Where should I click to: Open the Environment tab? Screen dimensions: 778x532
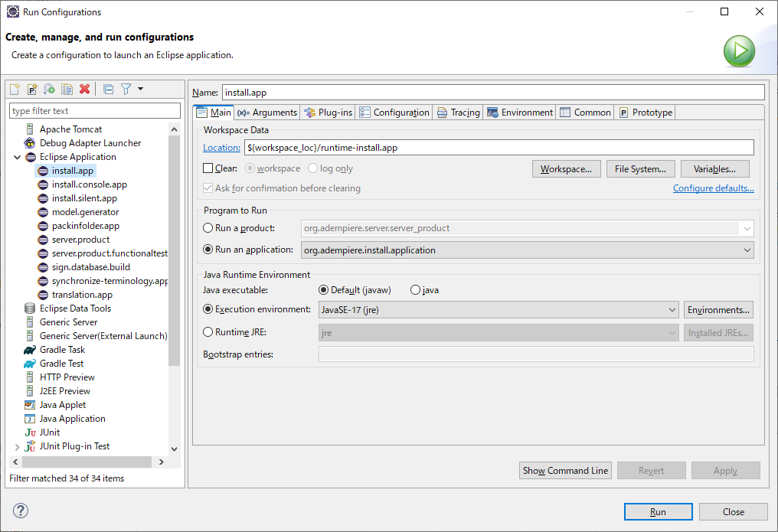tap(519, 113)
